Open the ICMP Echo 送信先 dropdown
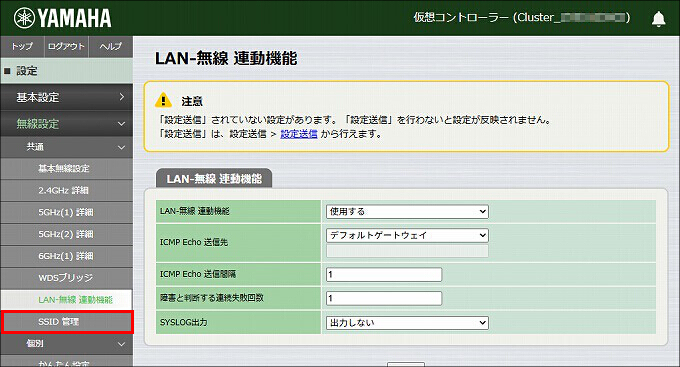Image resolution: width=680 pixels, height=367 pixels. 407,235
